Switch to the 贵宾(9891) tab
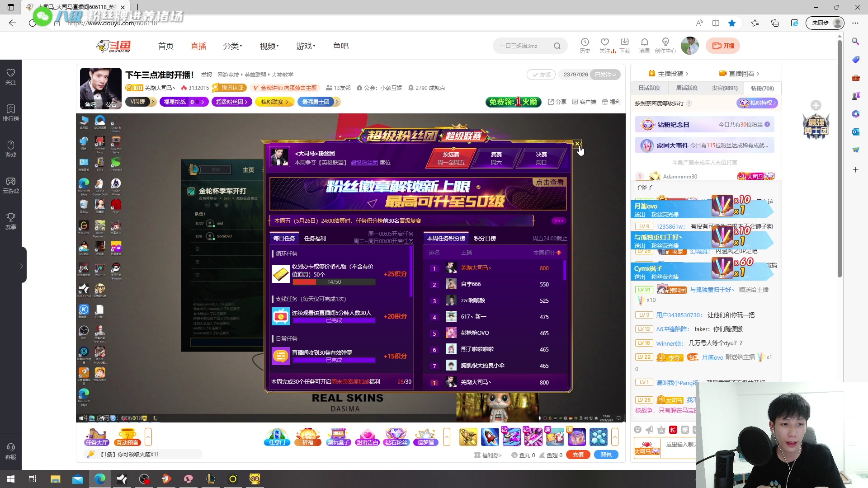868x488 pixels. pyautogui.click(x=724, y=88)
